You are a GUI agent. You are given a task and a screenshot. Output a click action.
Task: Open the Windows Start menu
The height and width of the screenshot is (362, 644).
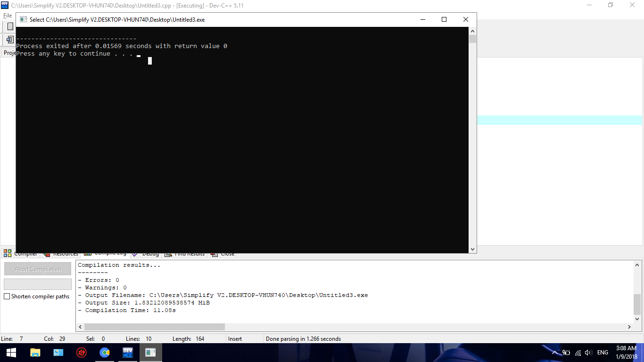pyautogui.click(x=11, y=353)
